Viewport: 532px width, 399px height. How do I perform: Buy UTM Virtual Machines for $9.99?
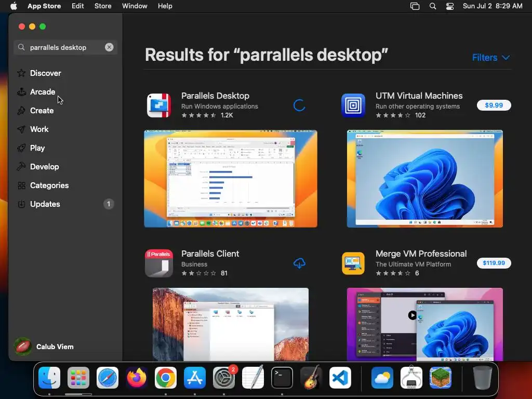pyautogui.click(x=494, y=105)
